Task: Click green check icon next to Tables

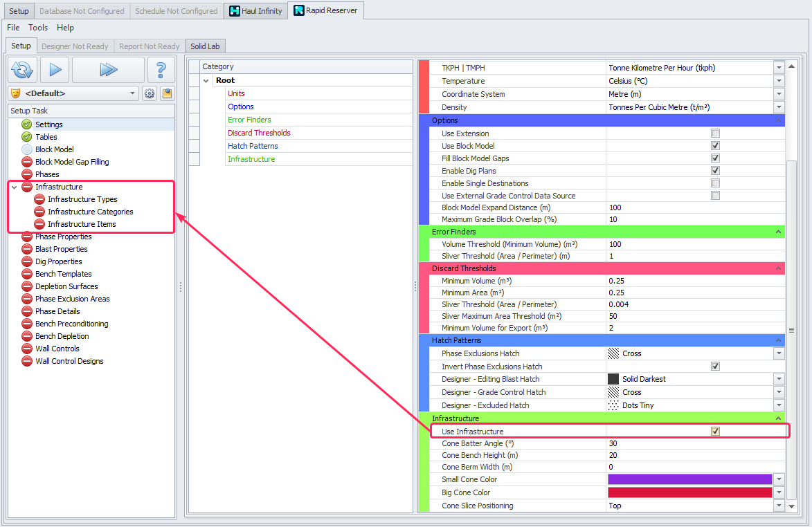Action: 27,137
